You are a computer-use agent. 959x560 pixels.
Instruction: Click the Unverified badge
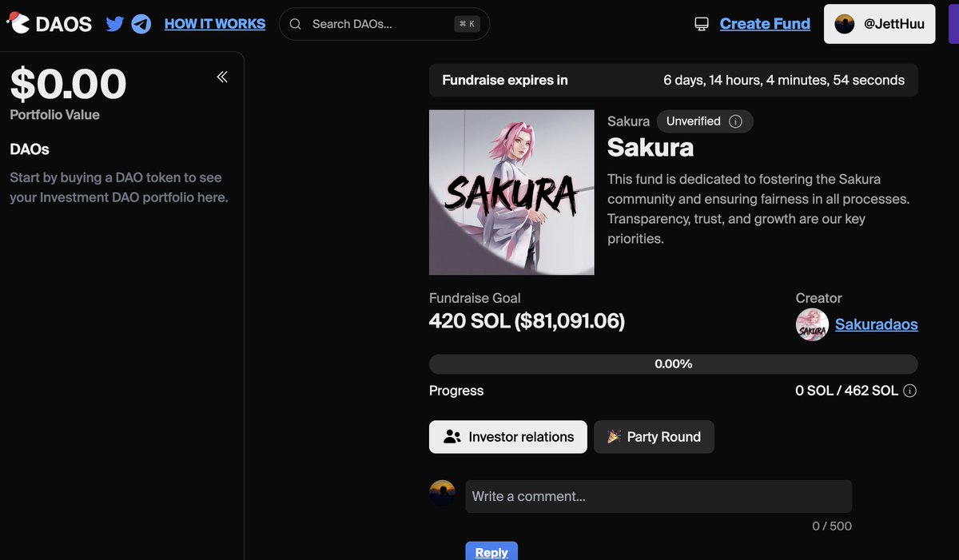[705, 121]
